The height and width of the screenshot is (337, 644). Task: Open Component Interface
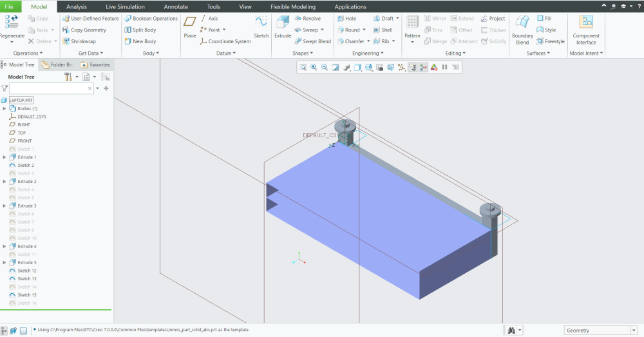tap(586, 30)
